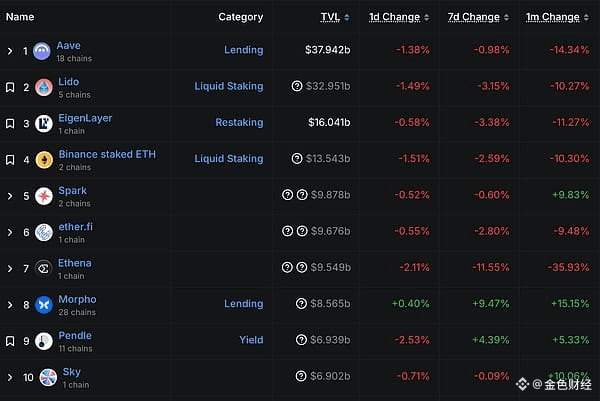This screenshot has height=401, width=600.
Task: Click the Binance staked ETH logo icon
Action: coord(44,160)
